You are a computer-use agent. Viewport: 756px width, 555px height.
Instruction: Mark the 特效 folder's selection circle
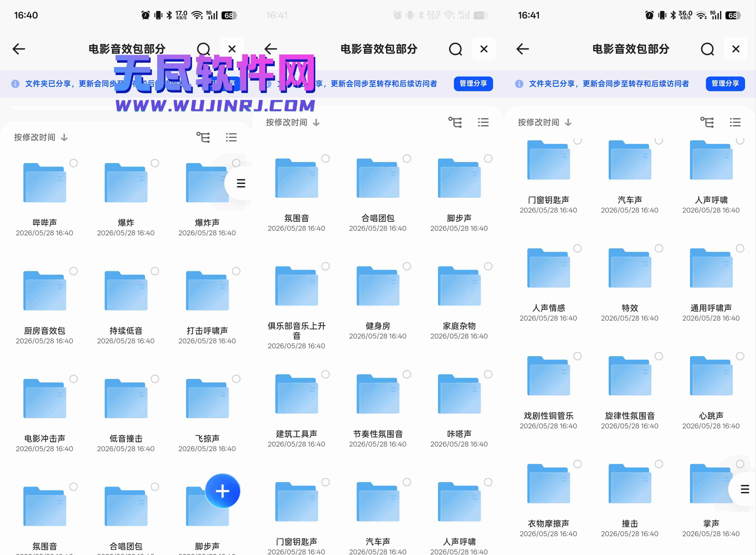tap(659, 248)
